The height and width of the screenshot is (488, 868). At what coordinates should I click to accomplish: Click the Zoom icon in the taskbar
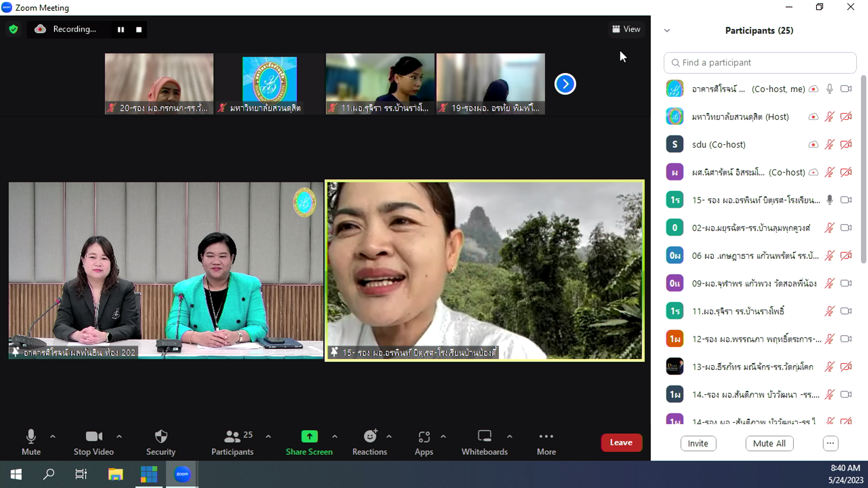coord(182,474)
